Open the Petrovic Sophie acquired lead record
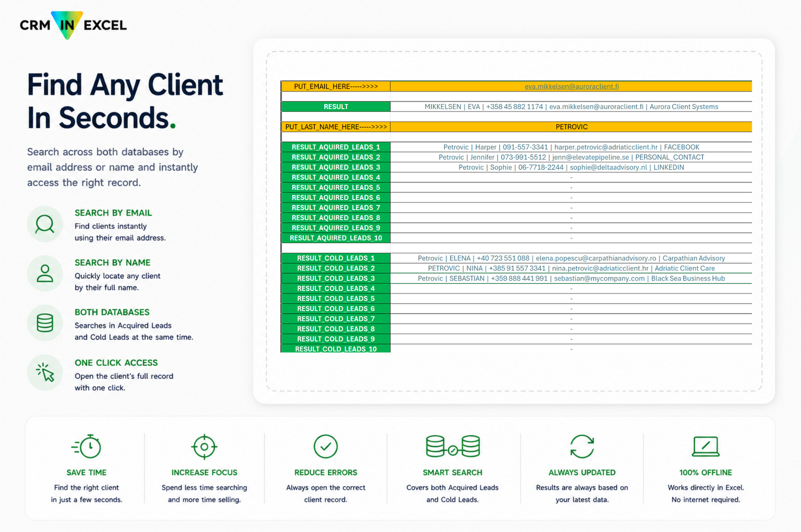Image resolution: width=801 pixels, height=532 pixels. coord(572,167)
